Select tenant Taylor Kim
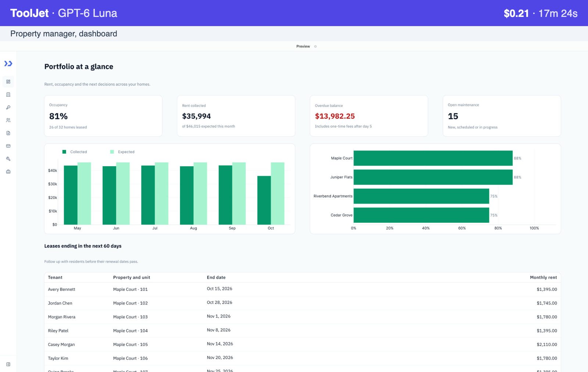 [x=58, y=358]
